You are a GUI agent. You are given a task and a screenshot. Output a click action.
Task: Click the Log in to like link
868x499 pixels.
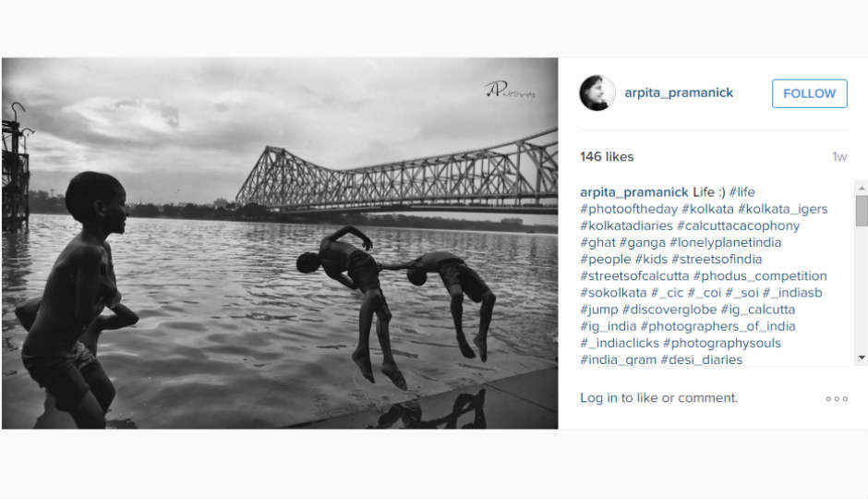click(x=658, y=398)
